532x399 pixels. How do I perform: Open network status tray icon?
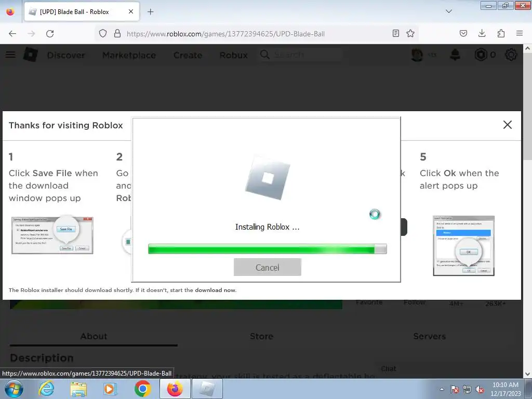(467, 389)
